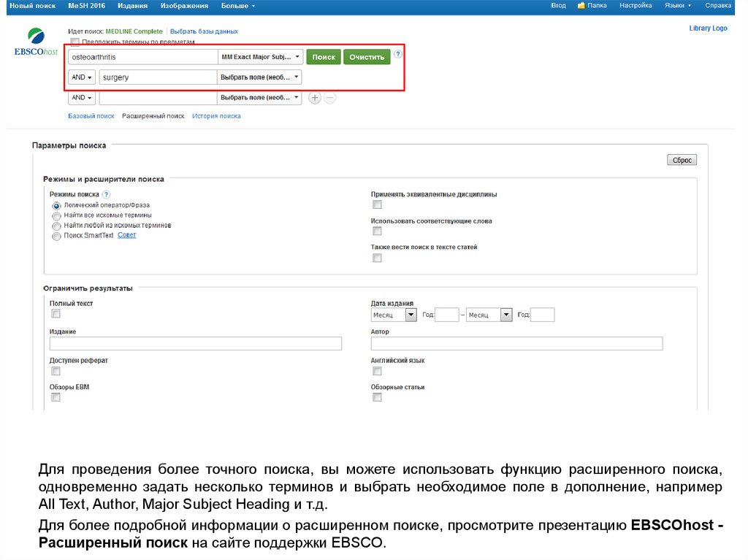
Task: Open Выбрать базы данных link
Action: (205, 31)
